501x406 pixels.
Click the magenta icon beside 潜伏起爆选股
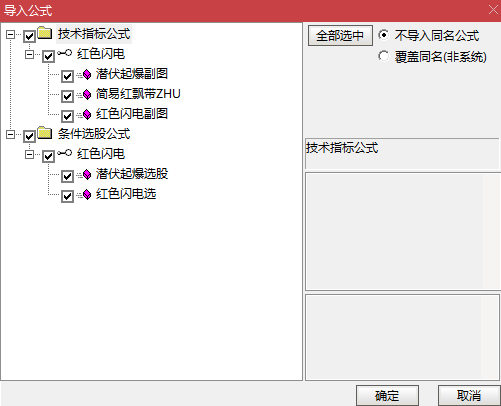pyautogui.click(x=87, y=174)
